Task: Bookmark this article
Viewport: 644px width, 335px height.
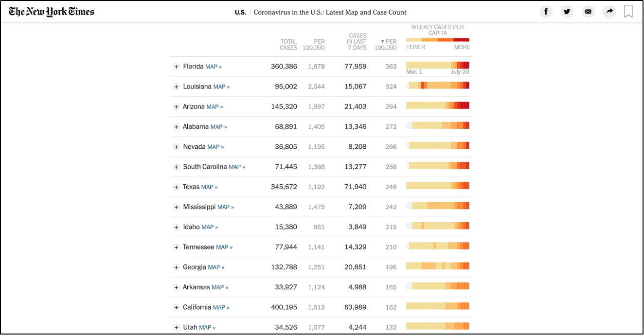Action: (x=628, y=12)
